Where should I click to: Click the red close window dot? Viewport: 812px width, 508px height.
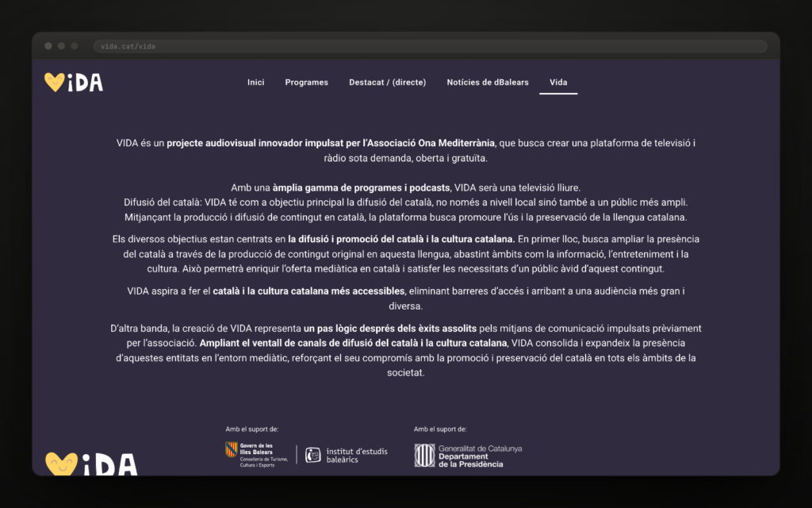pyautogui.click(x=48, y=46)
